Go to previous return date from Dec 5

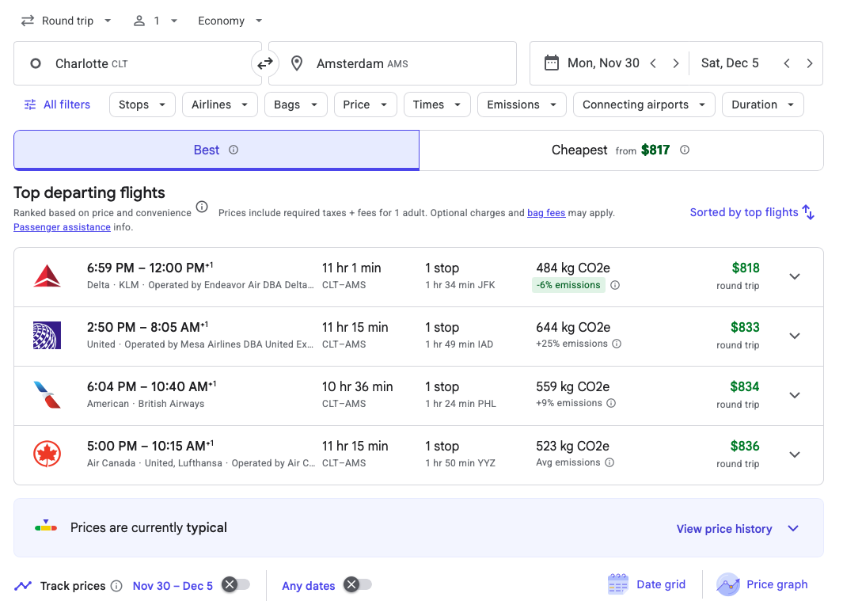tap(787, 63)
